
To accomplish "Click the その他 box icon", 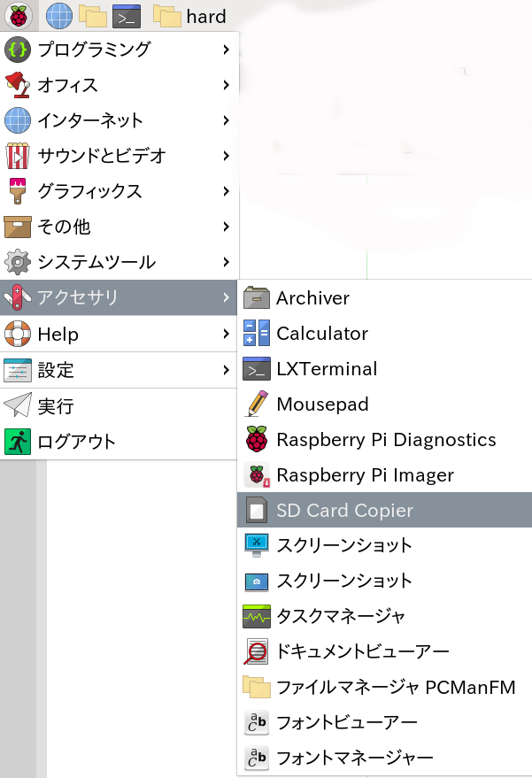I will click(18, 227).
